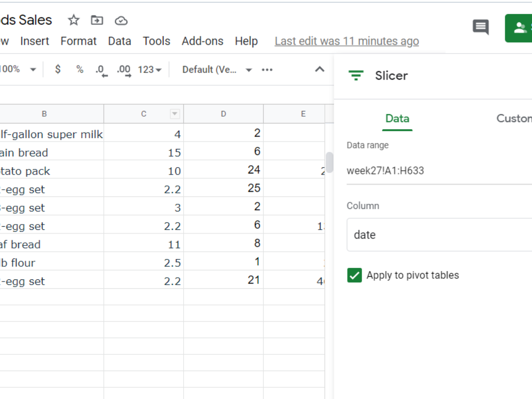This screenshot has height=399, width=532.
Task: Open the Format menu
Action: point(78,41)
